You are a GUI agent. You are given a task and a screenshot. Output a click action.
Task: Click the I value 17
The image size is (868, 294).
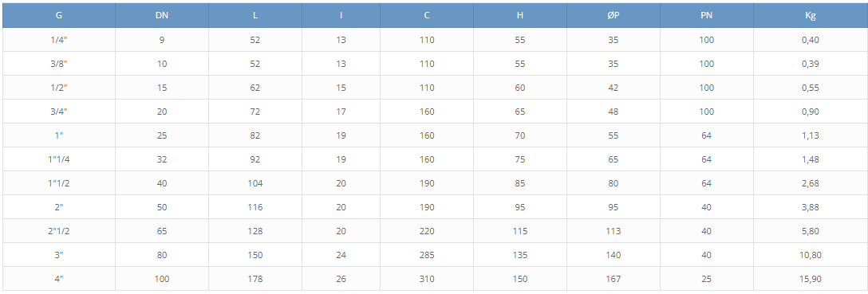341,112
